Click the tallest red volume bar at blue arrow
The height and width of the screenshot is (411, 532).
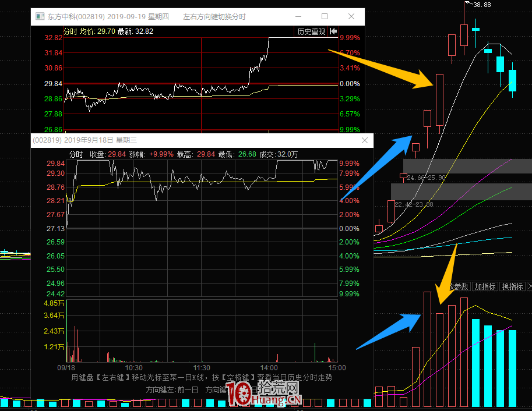coord(427,349)
